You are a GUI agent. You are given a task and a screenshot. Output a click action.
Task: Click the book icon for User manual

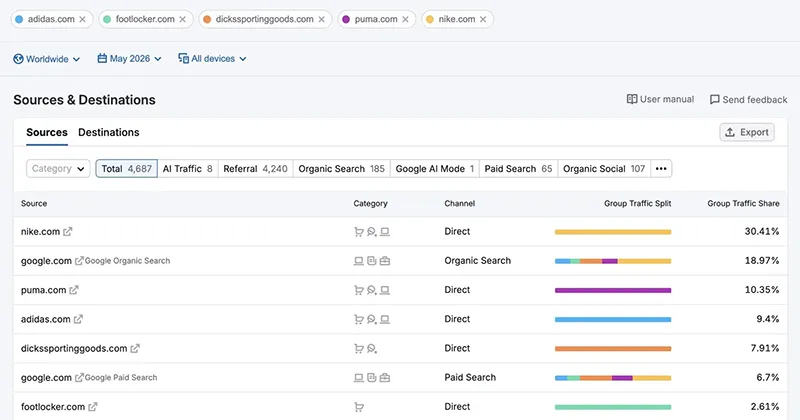[x=632, y=99]
